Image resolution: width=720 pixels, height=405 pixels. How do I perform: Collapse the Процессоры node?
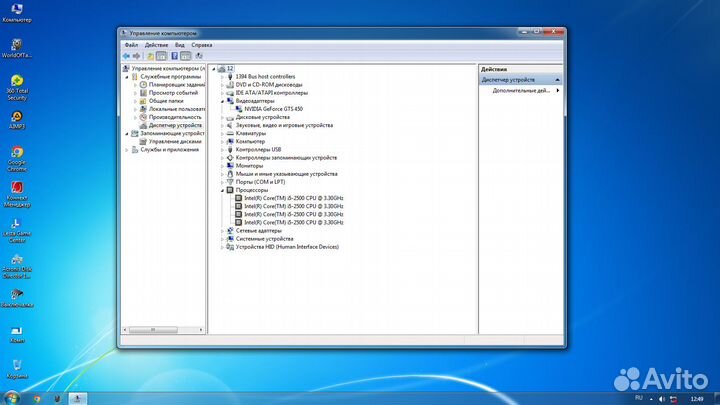[x=223, y=190]
